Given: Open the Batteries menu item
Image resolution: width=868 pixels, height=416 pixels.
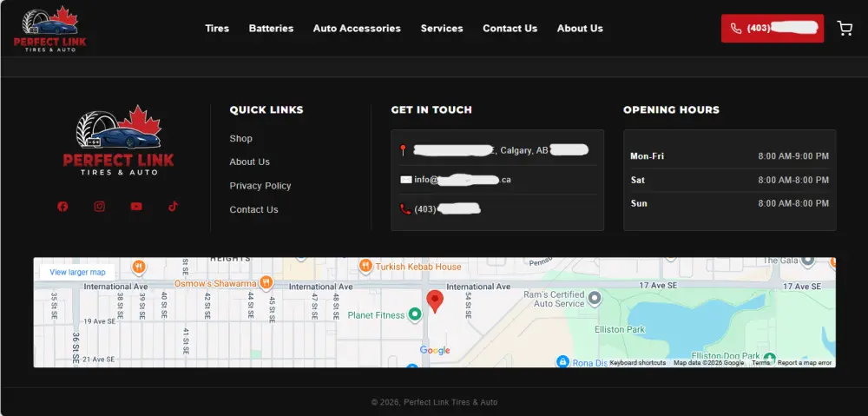Looking at the screenshot, I should coord(271,29).
